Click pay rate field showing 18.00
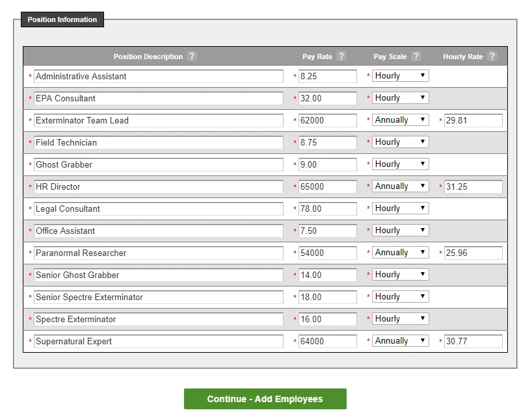 coord(328,298)
